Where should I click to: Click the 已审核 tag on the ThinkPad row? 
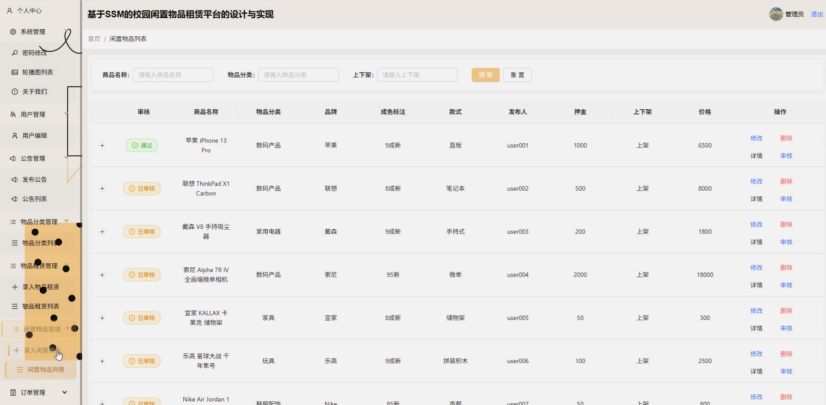point(142,189)
